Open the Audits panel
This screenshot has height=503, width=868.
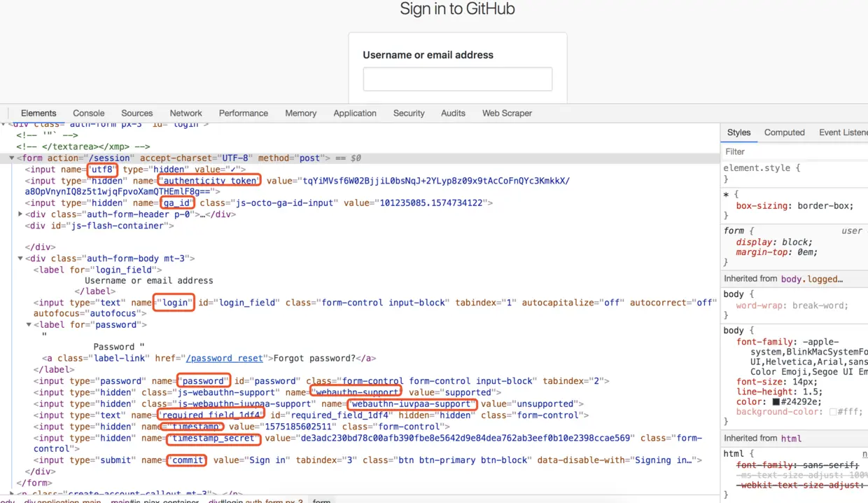453,113
